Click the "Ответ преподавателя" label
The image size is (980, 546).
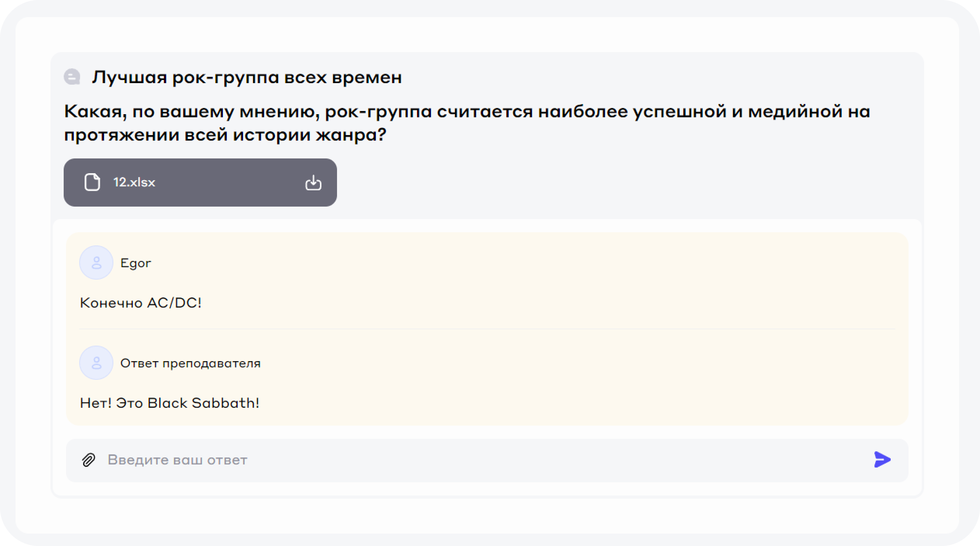190,363
